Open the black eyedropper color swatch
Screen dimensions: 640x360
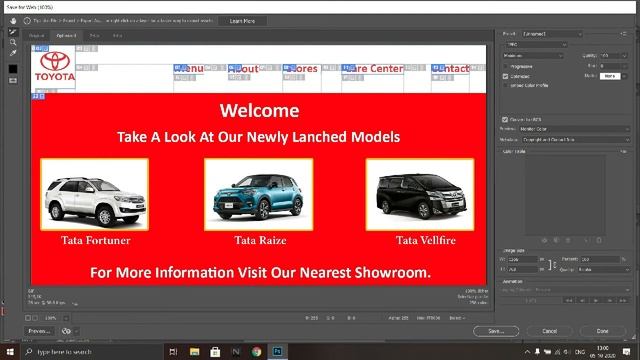[13, 69]
